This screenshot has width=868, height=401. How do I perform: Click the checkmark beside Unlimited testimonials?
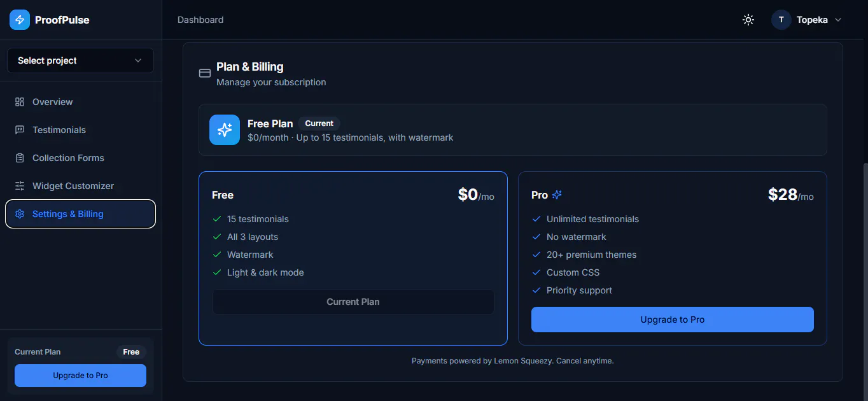click(x=536, y=219)
